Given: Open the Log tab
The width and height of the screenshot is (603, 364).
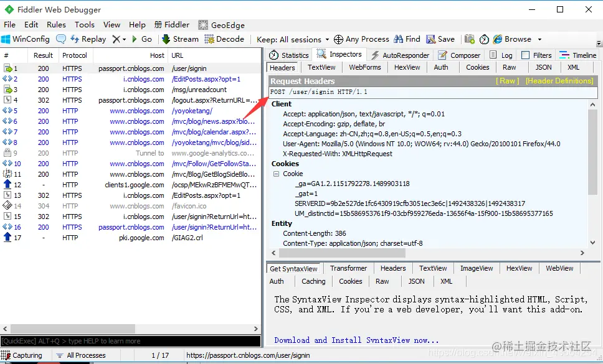Looking at the screenshot, I should click(x=501, y=55).
